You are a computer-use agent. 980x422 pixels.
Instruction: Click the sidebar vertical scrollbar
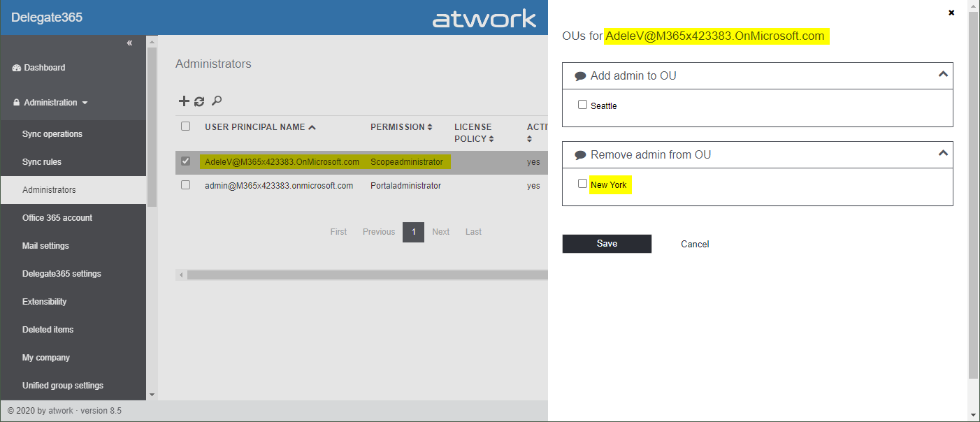tap(152, 126)
